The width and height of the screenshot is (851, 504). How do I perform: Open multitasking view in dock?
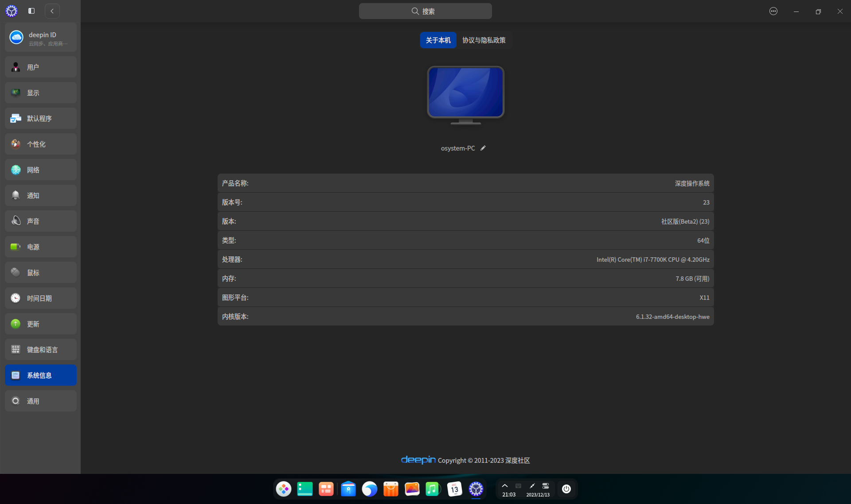click(x=326, y=489)
